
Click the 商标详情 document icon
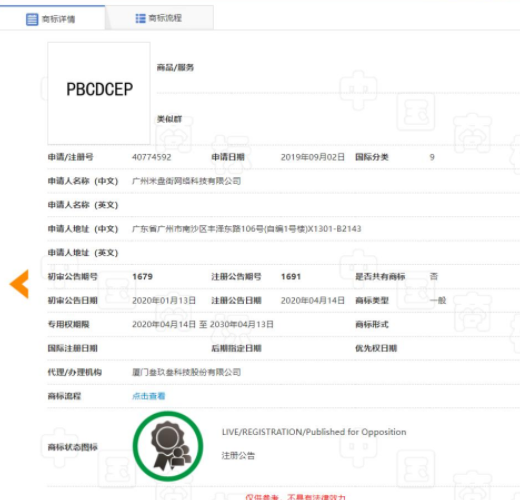coord(32,19)
